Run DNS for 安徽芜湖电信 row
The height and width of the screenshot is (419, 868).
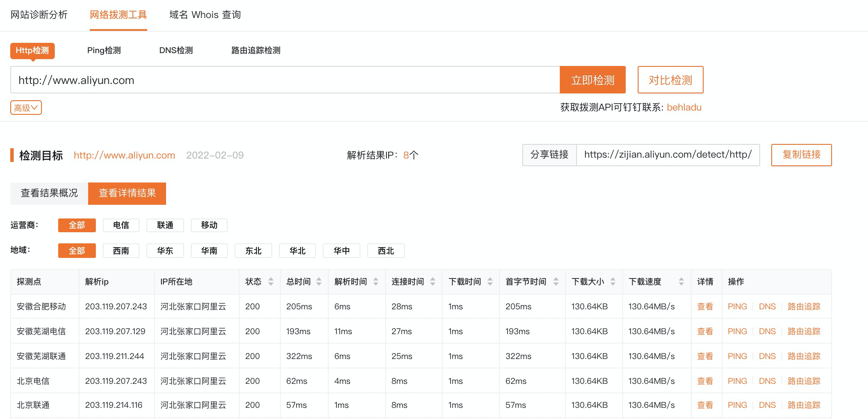767,331
